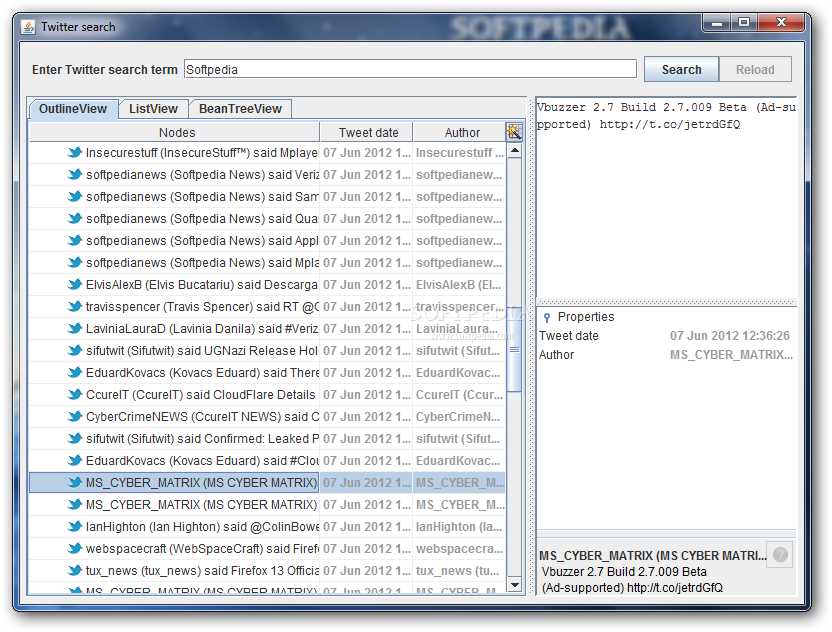Image resolution: width=832 pixels, height=632 pixels.
Task: Click the bird icon of the IanHighton row
Action: (x=75, y=526)
